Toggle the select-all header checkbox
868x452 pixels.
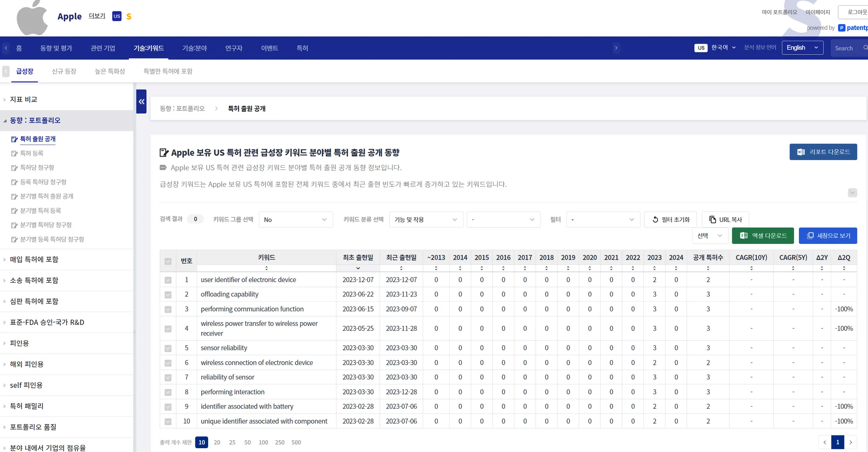pyautogui.click(x=168, y=261)
